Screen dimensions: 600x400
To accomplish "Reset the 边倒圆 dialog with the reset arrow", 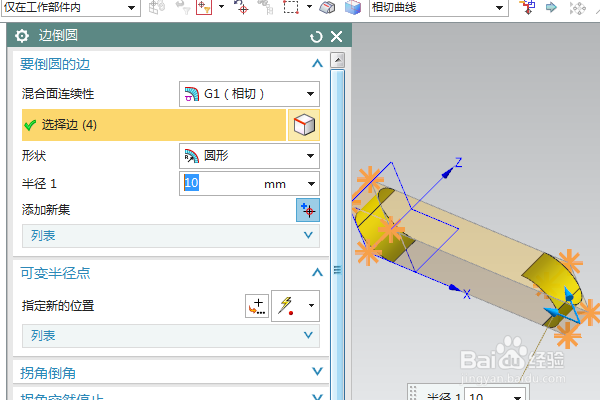I will pos(316,37).
